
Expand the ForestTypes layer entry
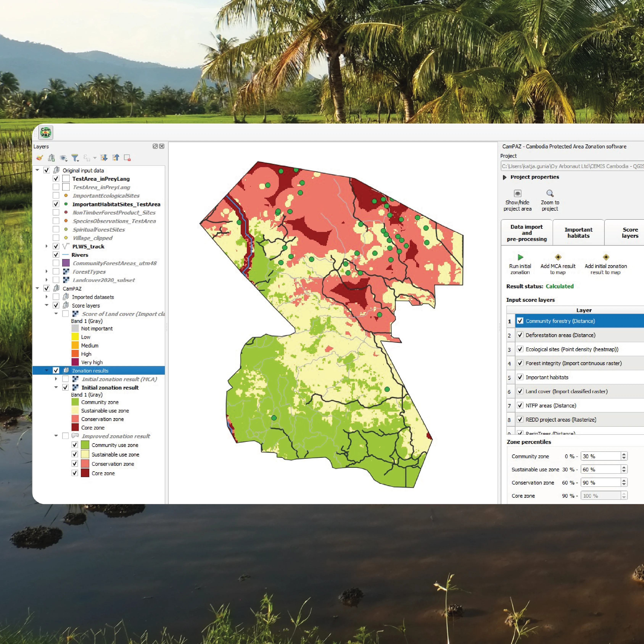(47, 271)
